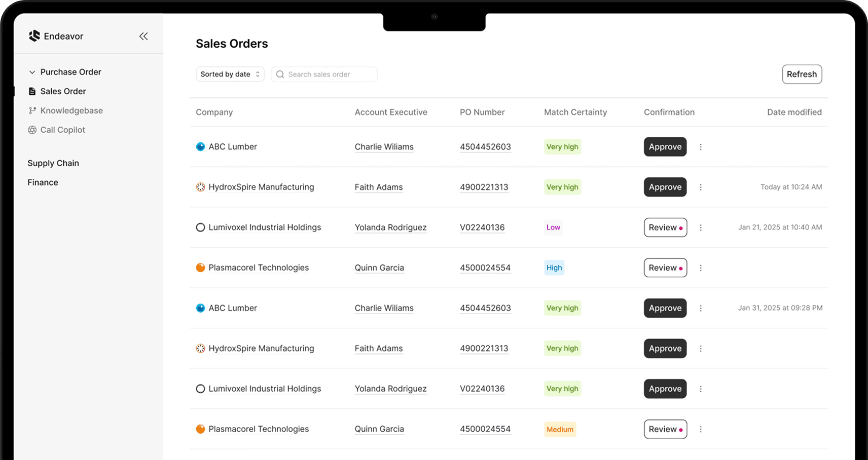
Task: Click the Knowledgebase branch icon
Action: pyautogui.click(x=31, y=110)
